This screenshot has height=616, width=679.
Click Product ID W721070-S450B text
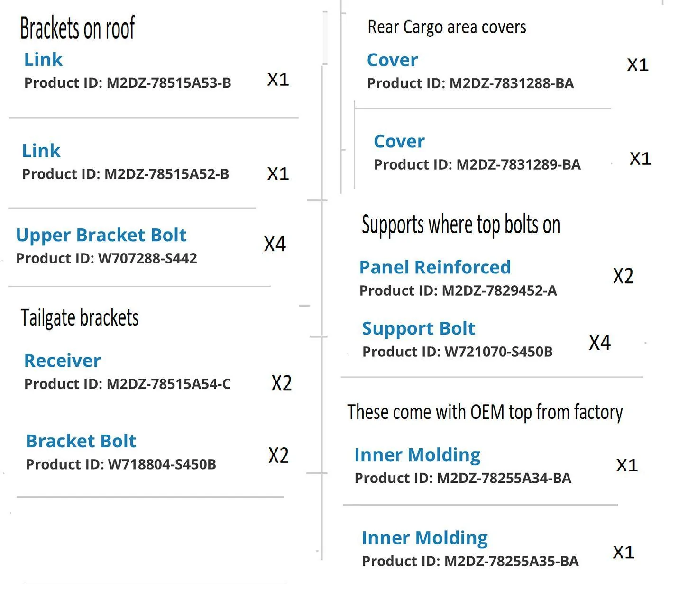pyautogui.click(x=457, y=352)
